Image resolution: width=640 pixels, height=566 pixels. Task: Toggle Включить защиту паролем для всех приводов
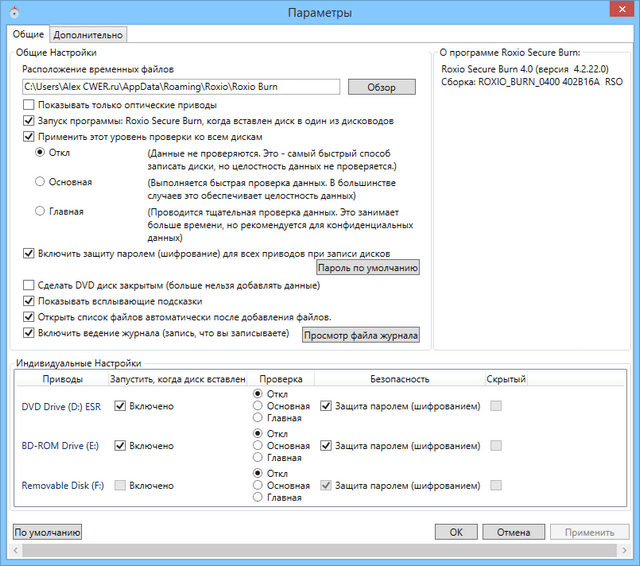tap(29, 253)
